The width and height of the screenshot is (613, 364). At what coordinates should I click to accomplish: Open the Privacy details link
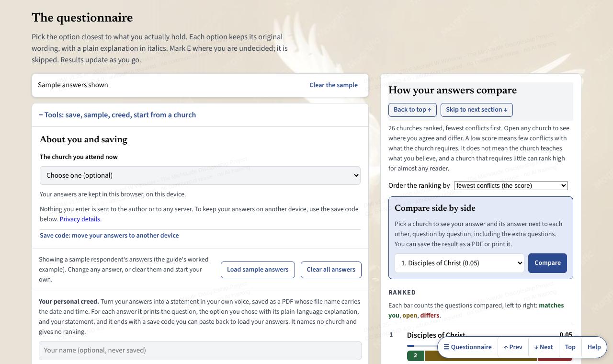click(x=79, y=219)
